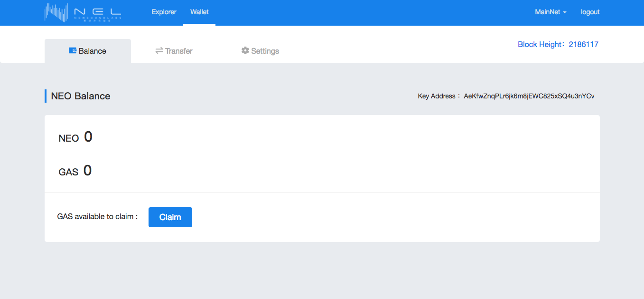Open the Settings tab label
644x299 pixels.
(265, 51)
